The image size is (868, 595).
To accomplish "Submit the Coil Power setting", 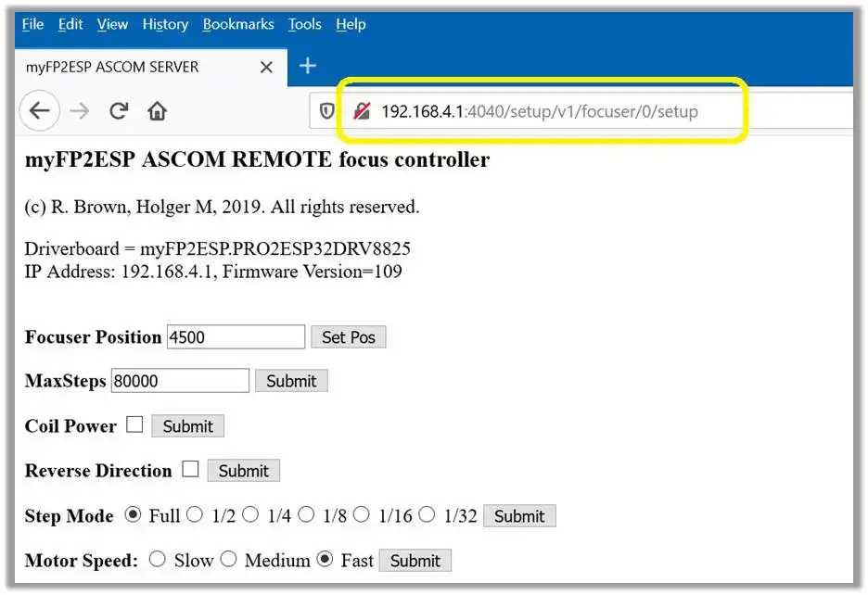I will pos(187,426).
